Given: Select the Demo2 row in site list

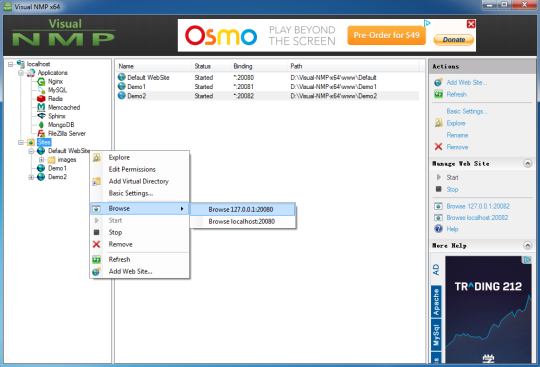Looking at the screenshot, I should [x=268, y=96].
